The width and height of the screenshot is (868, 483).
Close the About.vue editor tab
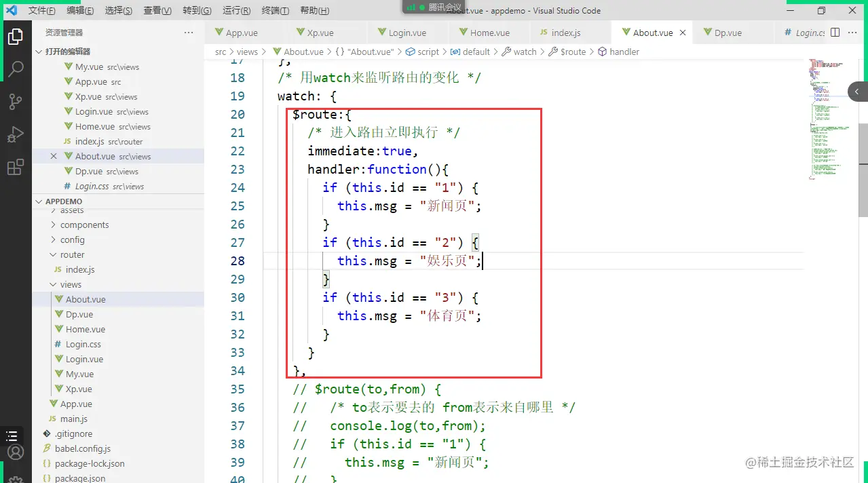(x=683, y=33)
